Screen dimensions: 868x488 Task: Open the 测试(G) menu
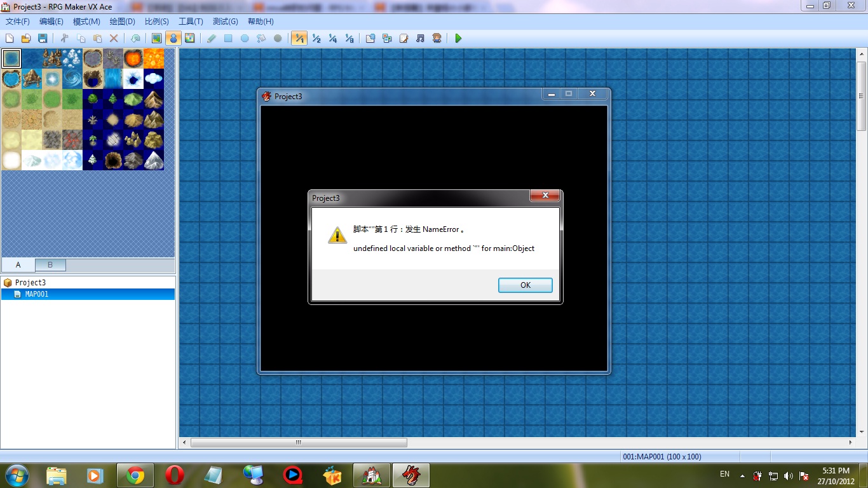226,22
